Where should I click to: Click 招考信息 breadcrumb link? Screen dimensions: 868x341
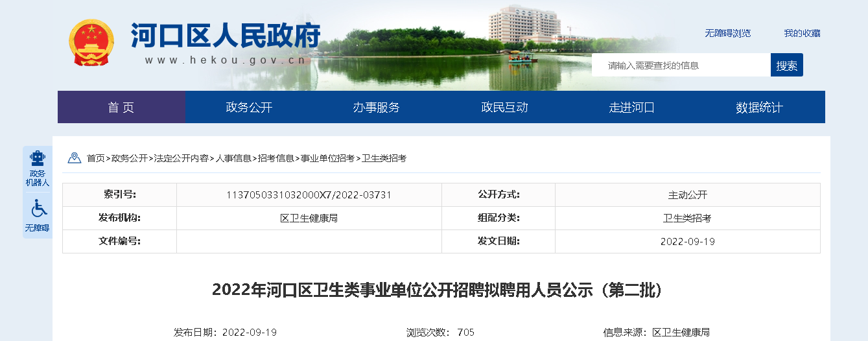(276, 158)
